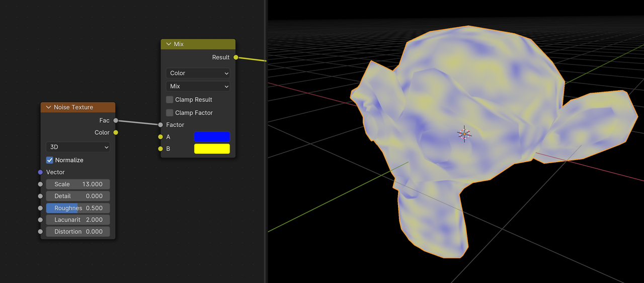
Task: Click the 3D cursor in the viewport
Action: click(464, 133)
